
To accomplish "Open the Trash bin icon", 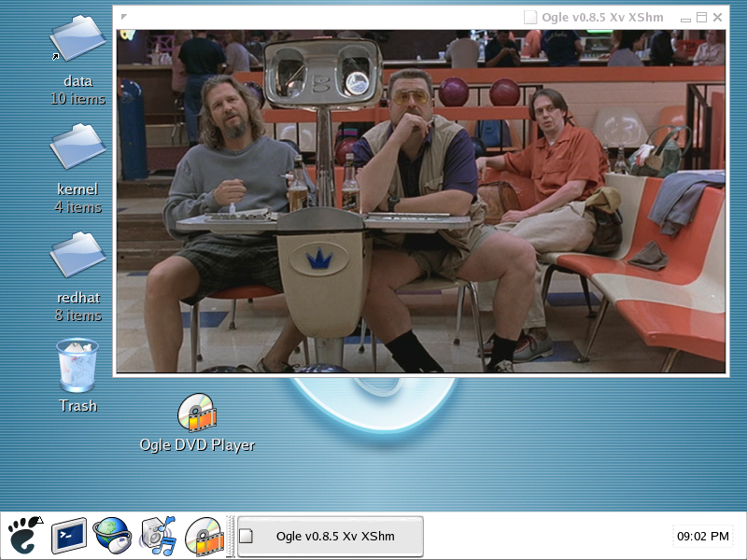I will pyautogui.click(x=78, y=365).
